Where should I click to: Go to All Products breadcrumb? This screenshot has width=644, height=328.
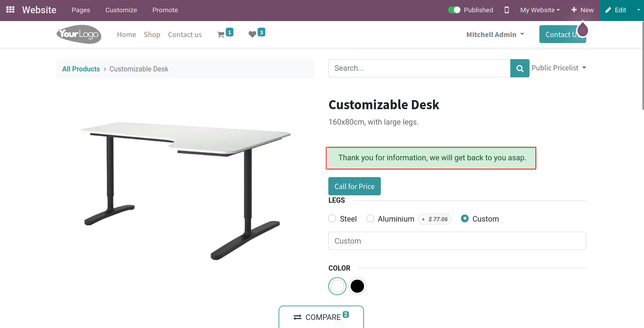tap(81, 69)
